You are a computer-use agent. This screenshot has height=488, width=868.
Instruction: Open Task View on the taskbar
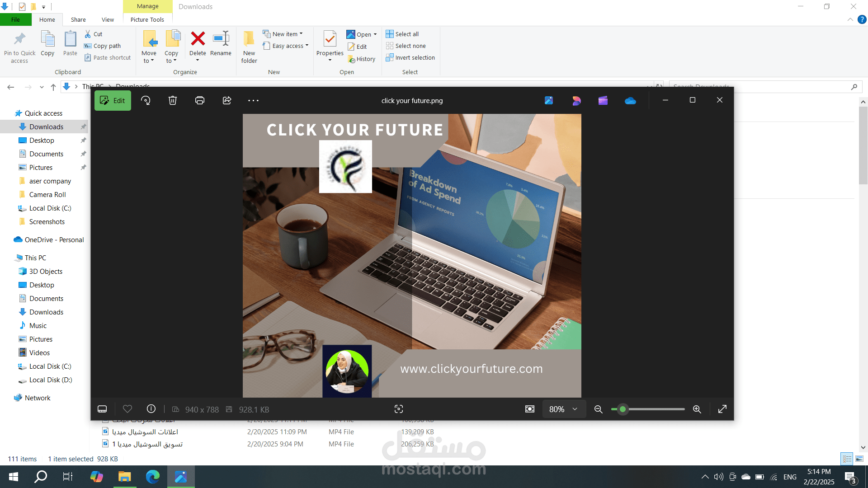[x=68, y=477]
